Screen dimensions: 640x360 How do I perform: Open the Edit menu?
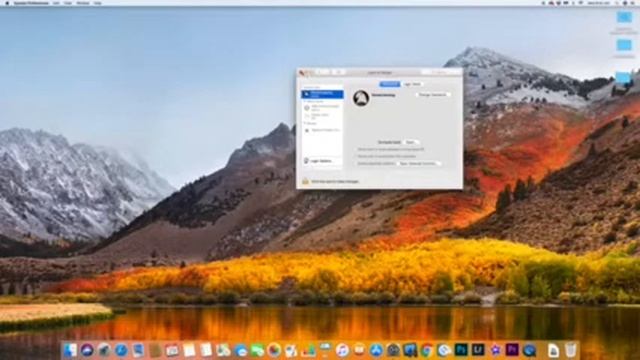pos(56,3)
